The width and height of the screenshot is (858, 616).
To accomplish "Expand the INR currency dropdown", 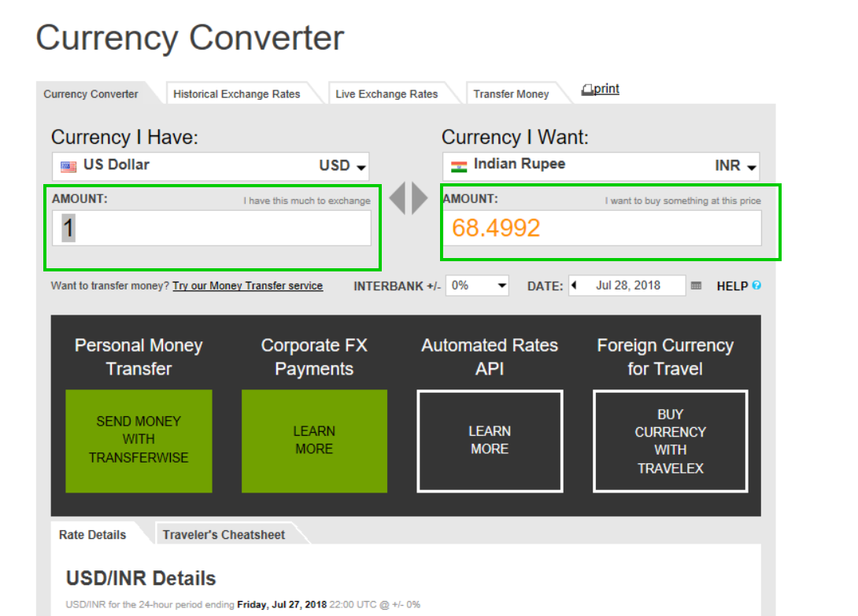I will pyautogui.click(x=751, y=167).
